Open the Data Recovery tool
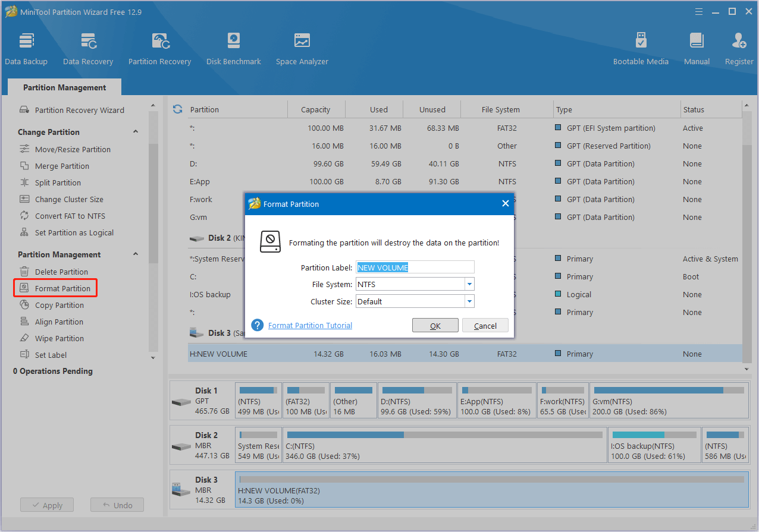This screenshot has width=759, height=532. (x=88, y=48)
